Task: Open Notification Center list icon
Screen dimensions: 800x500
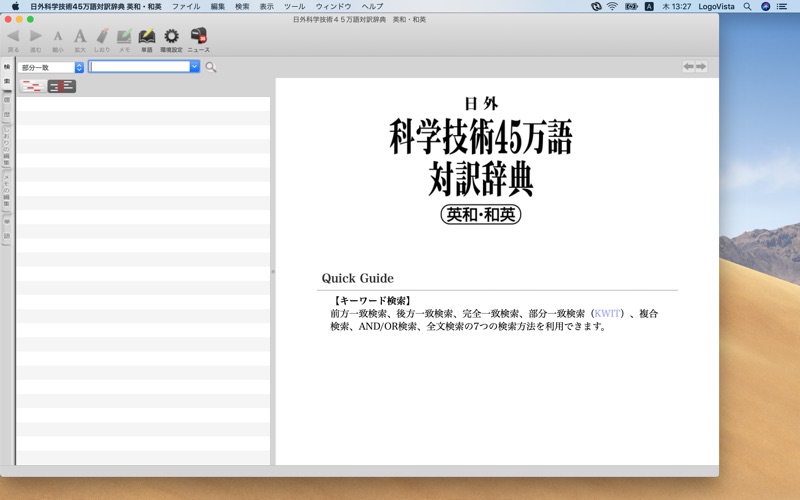Action: 782,6
